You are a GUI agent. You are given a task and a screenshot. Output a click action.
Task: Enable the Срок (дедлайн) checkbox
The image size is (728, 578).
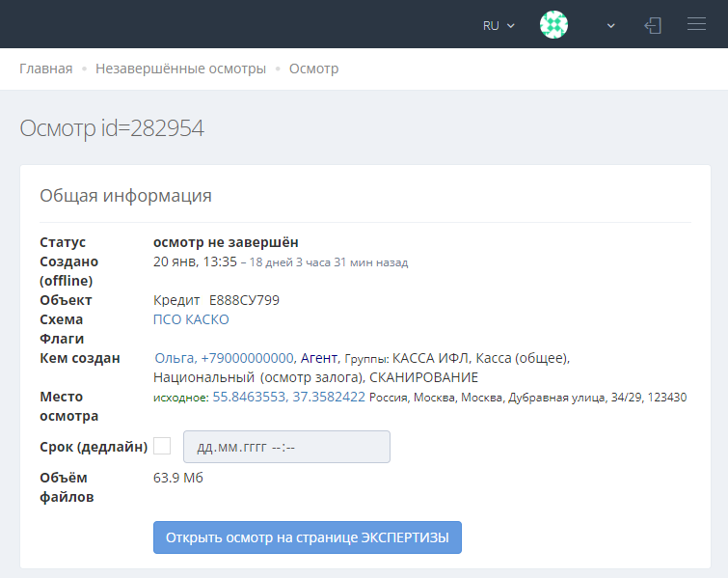point(162,446)
